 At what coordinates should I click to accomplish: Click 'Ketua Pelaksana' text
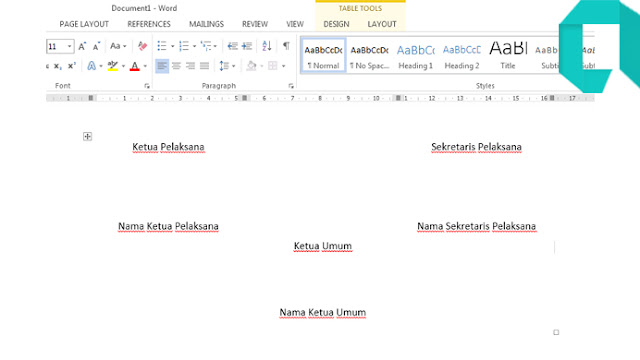point(168,147)
